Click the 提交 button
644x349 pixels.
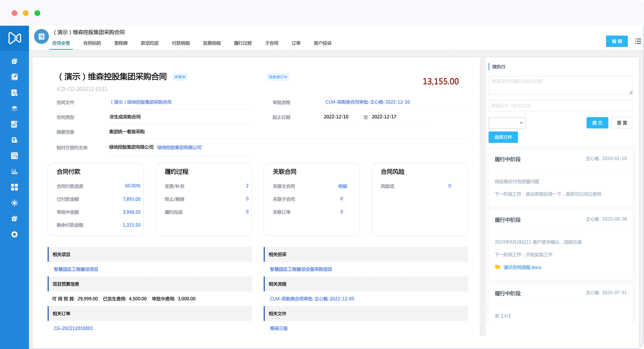tap(597, 123)
